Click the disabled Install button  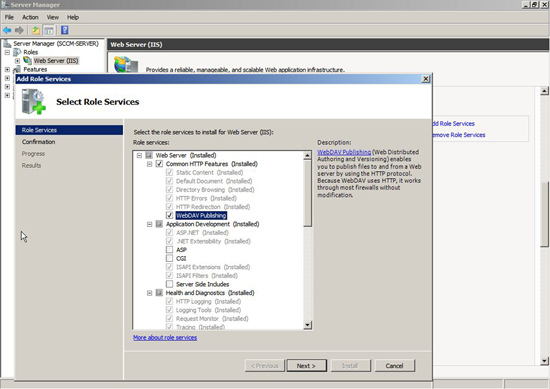coord(350,365)
